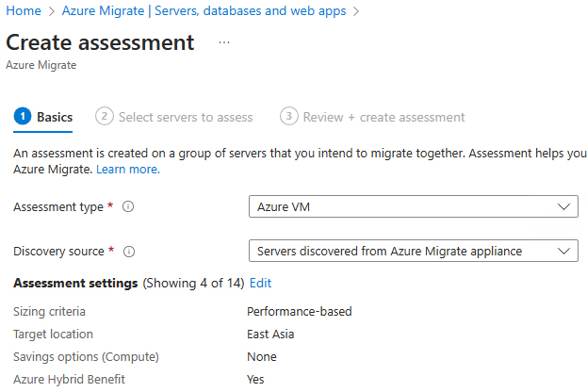Click the step 1 circle icon
Image resolution: width=587 pixels, height=392 pixels.
click(x=23, y=117)
